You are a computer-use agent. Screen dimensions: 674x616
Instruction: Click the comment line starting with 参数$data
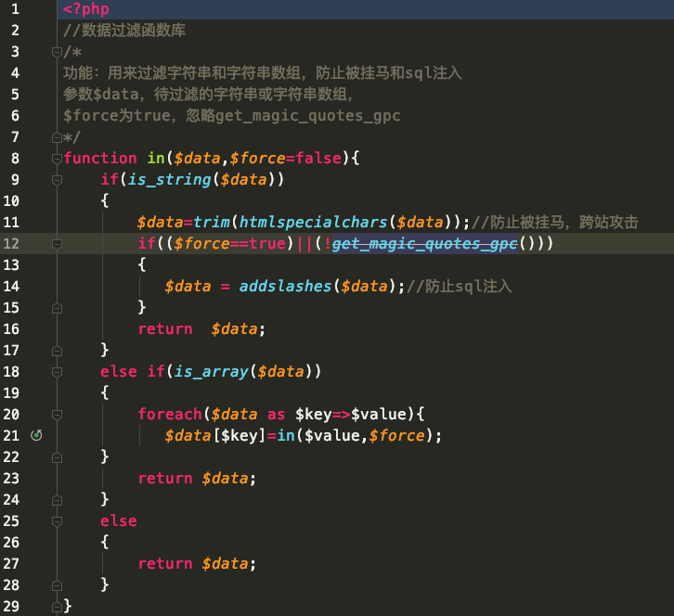208,94
